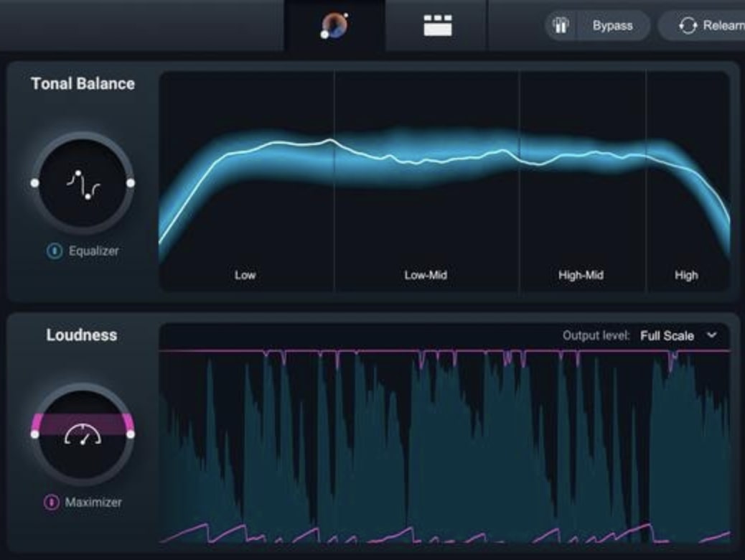Screen dimensions: 745x560
Task: Click the chevron arrow next to Full Scale
Action: (711, 335)
